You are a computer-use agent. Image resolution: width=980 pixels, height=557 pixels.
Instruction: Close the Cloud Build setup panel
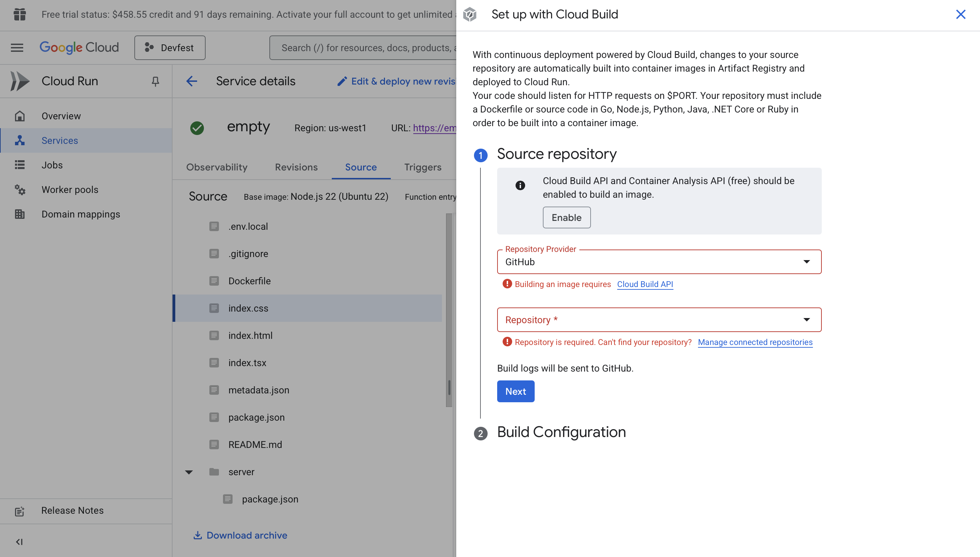(x=961, y=15)
